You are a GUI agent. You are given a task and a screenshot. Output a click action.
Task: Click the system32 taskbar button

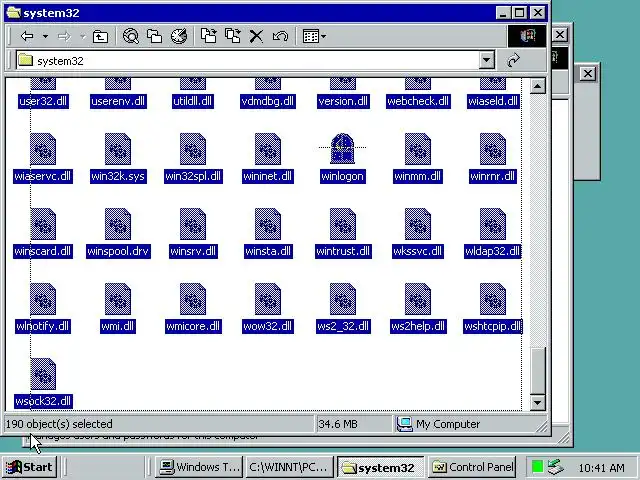click(380, 467)
